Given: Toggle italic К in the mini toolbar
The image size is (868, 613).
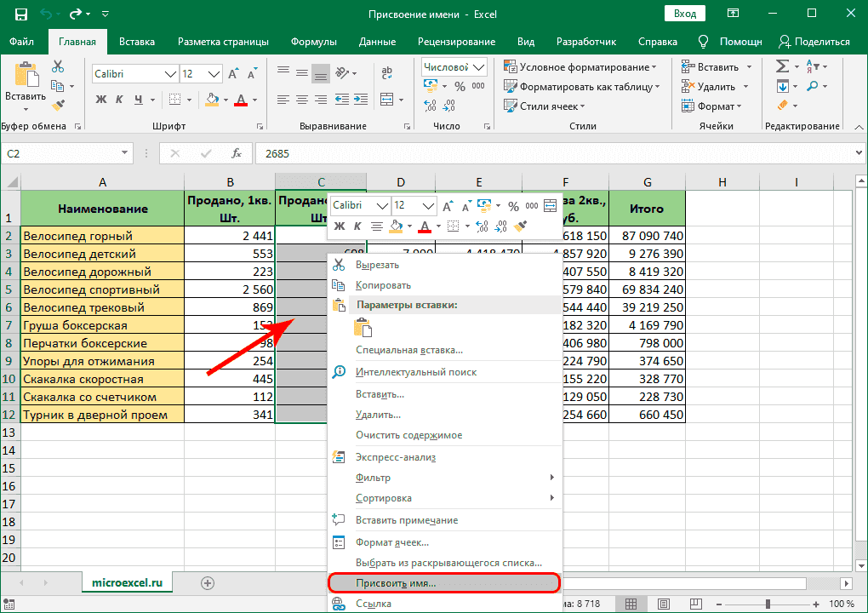Looking at the screenshot, I should 357,226.
